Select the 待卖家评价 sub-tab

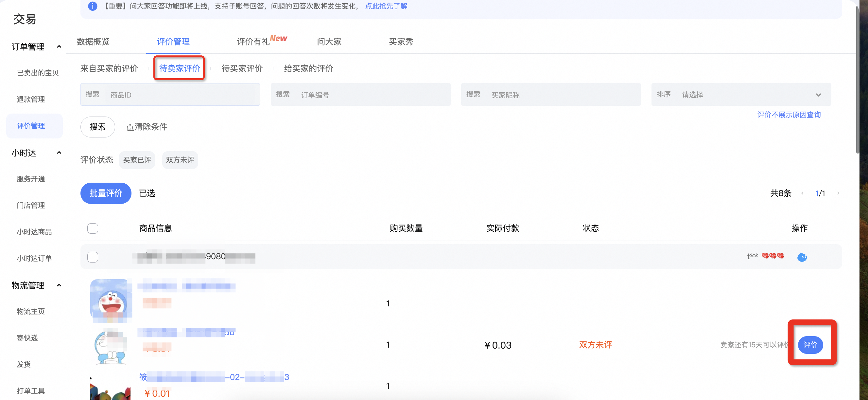click(180, 68)
